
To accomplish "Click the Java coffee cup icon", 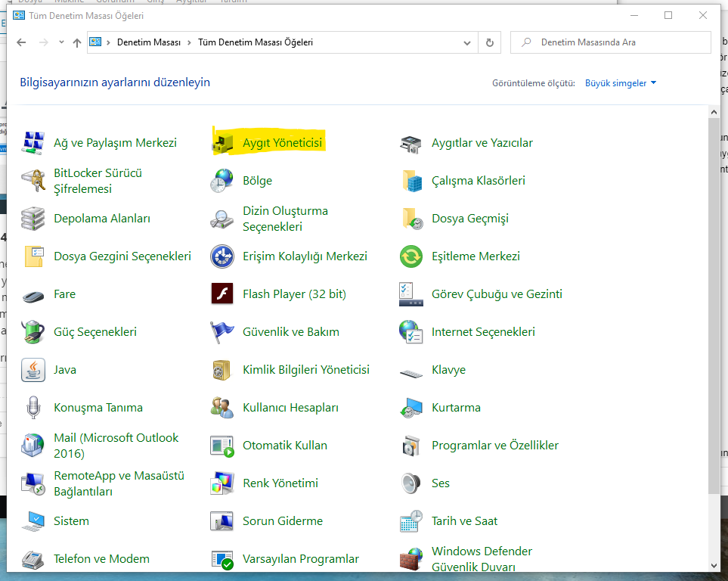I will 33,369.
